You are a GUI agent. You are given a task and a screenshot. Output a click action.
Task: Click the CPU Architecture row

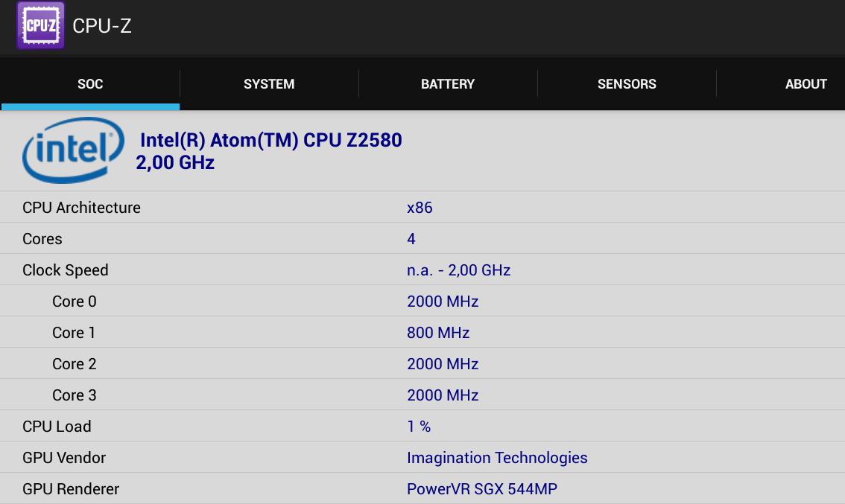tap(422, 208)
